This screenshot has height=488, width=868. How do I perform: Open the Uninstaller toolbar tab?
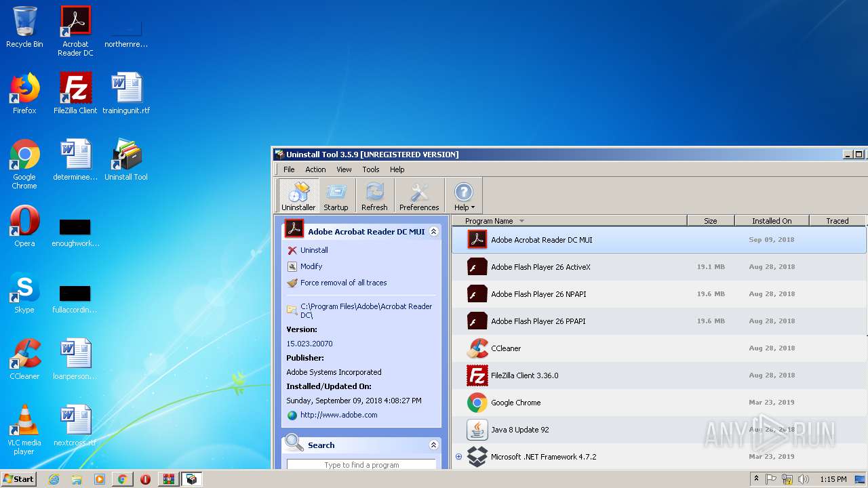pyautogui.click(x=298, y=196)
